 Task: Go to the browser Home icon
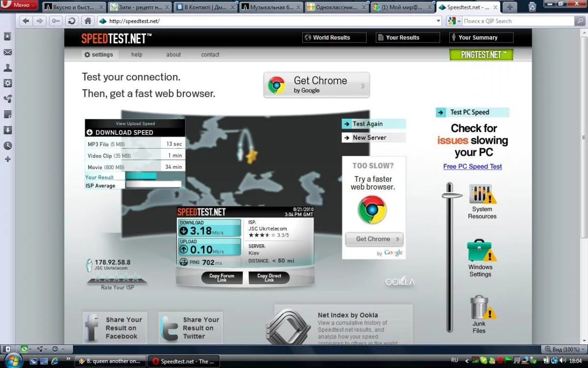coord(87,21)
